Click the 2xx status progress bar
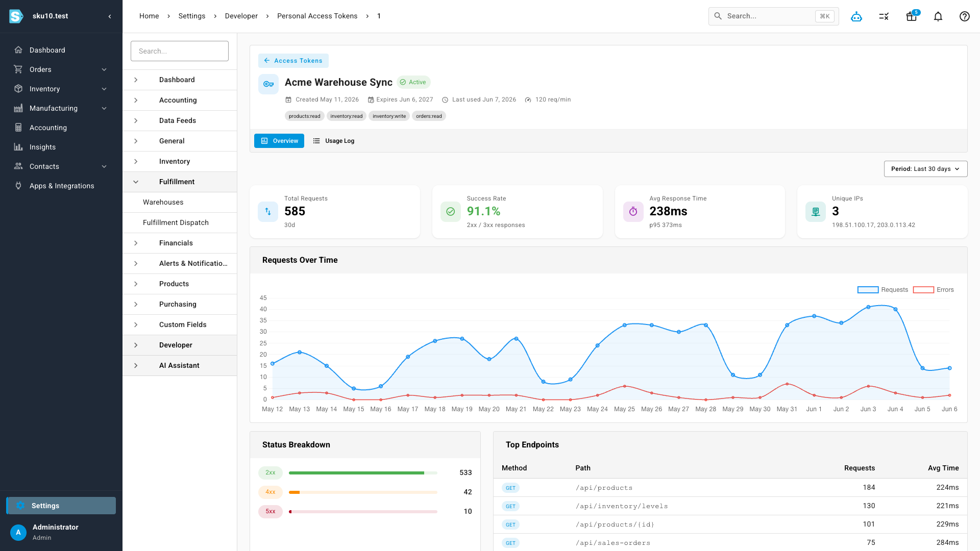The image size is (980, 551). click(363, 473)
